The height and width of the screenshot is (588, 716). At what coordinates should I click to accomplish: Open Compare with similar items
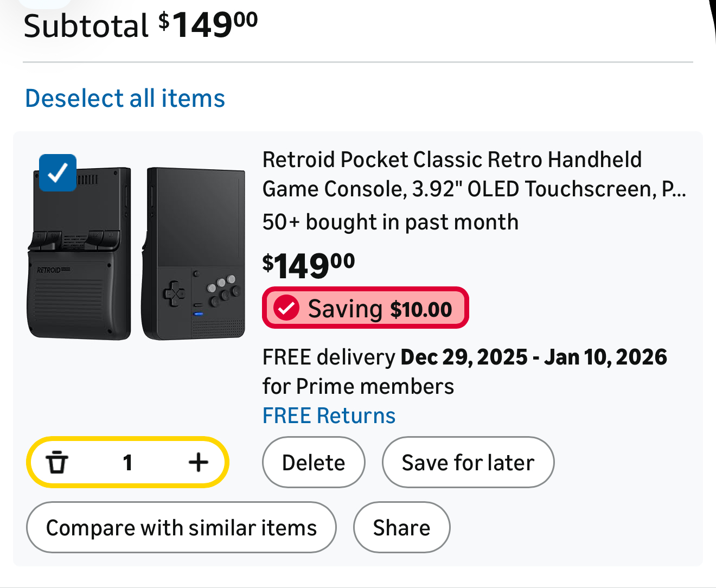pos(181,528)
